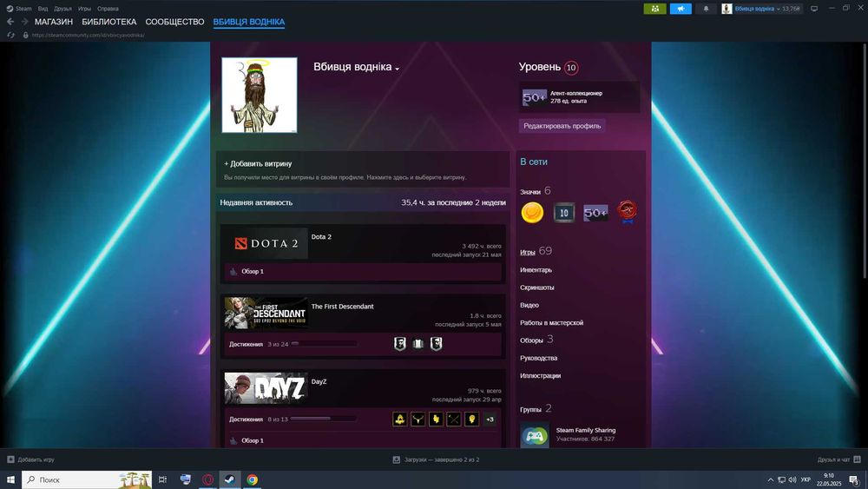Screen dimensions: 868x489
Task: Open the Руководства link
Action: (539, 359)
